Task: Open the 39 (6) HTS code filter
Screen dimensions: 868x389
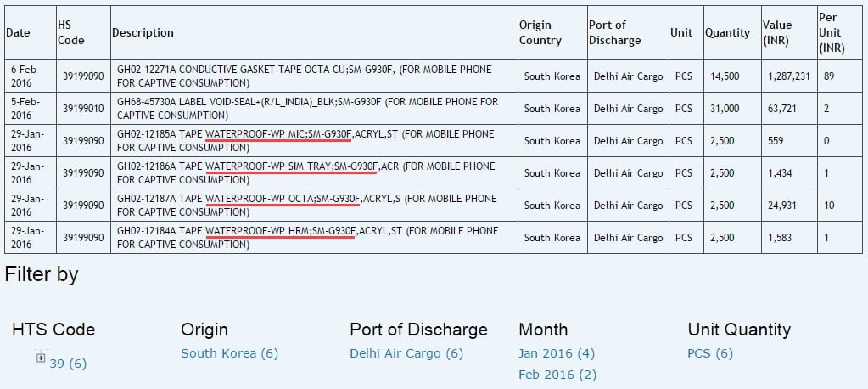Action: tap(68, 364)
